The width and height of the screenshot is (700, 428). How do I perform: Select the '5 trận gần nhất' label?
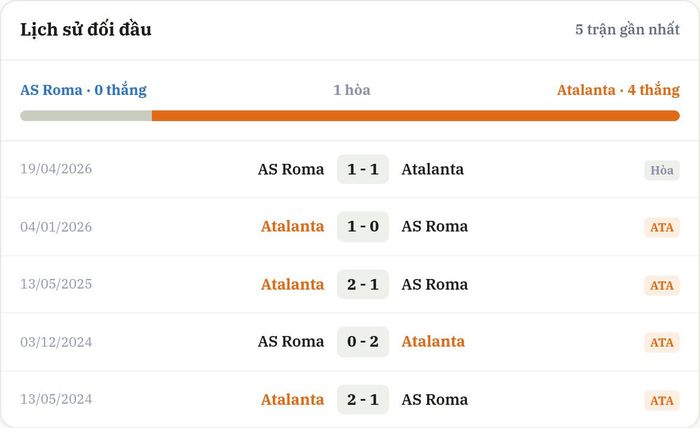(627, 29)
